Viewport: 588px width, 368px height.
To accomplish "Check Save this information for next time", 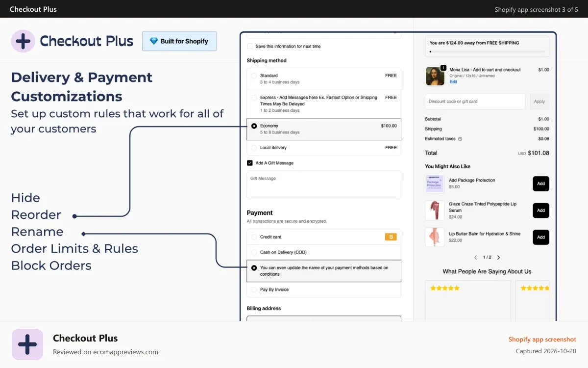I will pyautogui.click(x=250, y=46).
